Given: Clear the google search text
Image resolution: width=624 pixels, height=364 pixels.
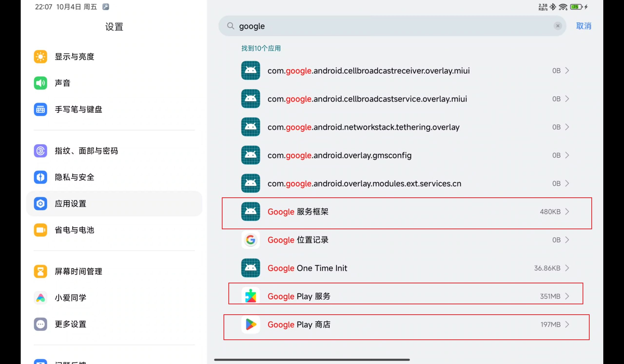Looking at the screenshot, I should coord(558,26).
